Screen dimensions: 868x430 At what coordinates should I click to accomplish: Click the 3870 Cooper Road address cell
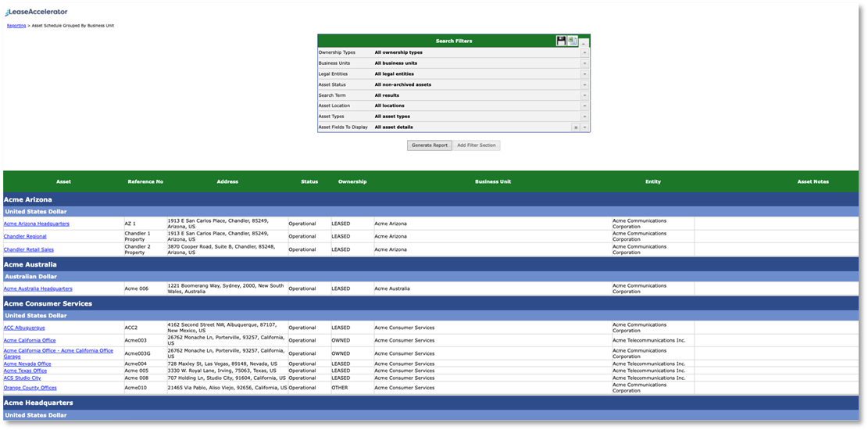coord(227,250)
